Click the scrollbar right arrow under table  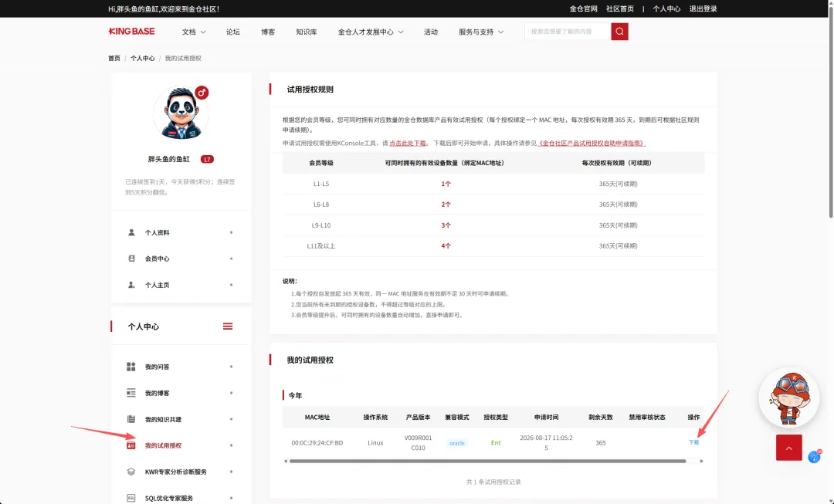click(701, 461)
